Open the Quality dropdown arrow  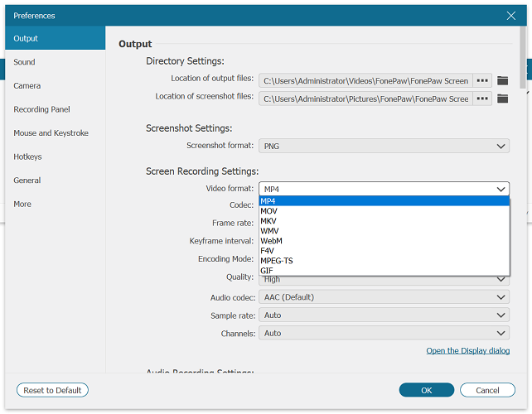pos(501,280)
